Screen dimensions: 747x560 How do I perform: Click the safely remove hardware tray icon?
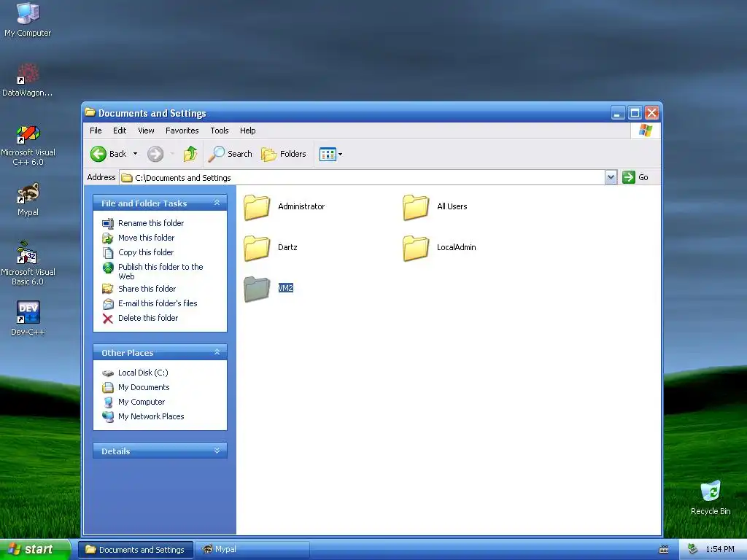pos(692,550)
